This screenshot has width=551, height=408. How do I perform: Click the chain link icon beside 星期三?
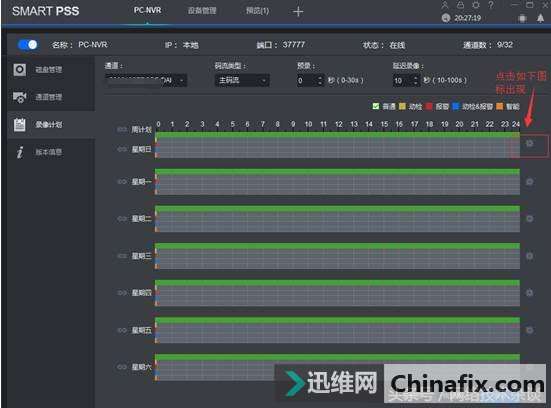pos(122,256)
